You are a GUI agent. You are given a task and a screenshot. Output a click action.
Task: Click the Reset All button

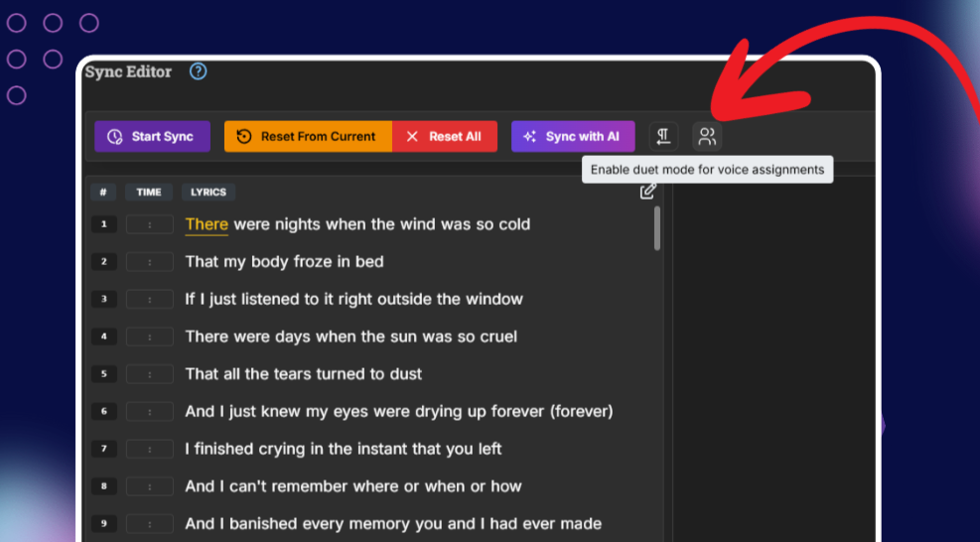click(x=445, y=136)
